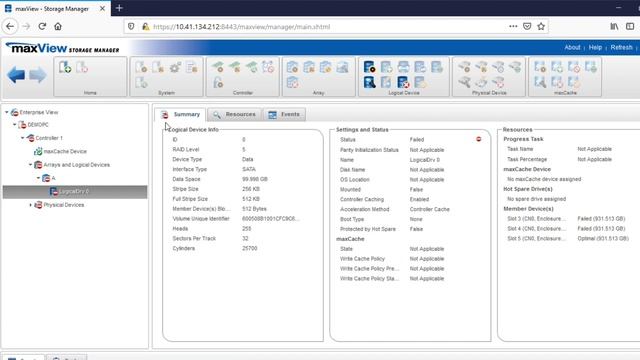Open a new browser tab
Image resolution: width=640 pixels, height=360 pixels.
coord(119,8)
